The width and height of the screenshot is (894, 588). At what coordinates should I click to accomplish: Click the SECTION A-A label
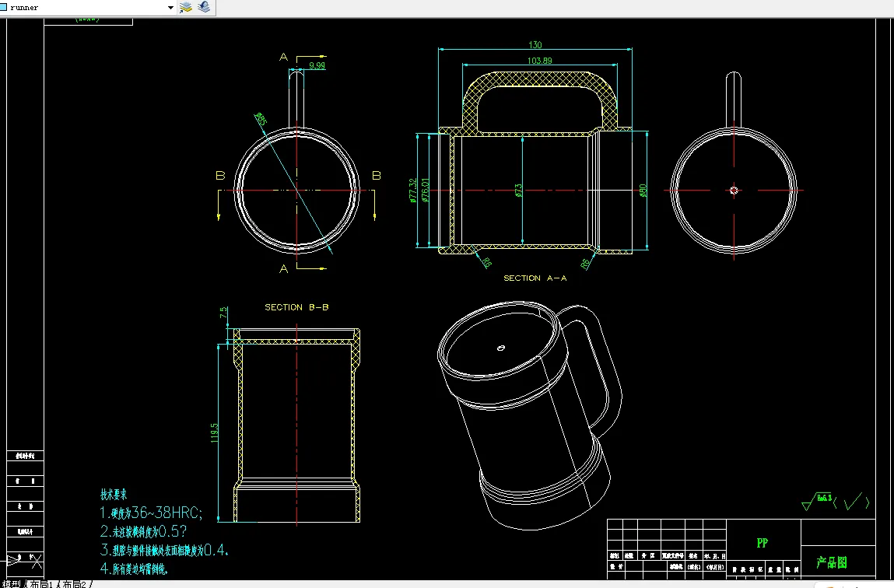(x=535, y=278)
